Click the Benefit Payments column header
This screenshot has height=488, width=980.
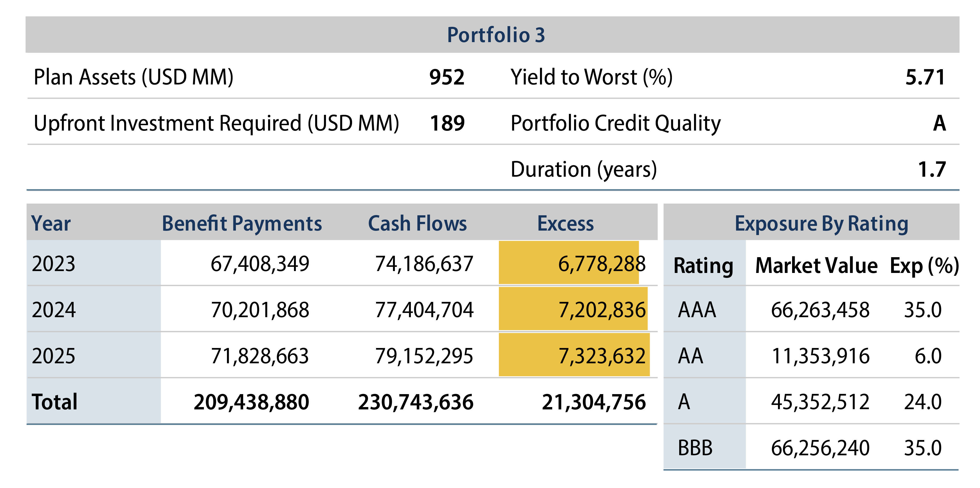pyautogui.click(x=242, y=224)
